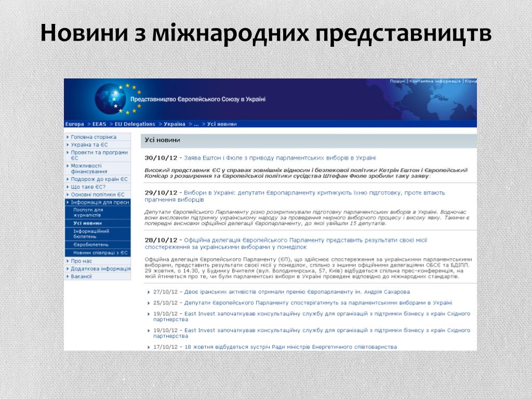Click arrow bullet beside Вакансії
Viewport: 532px width, 399px height.
click(68, 277)
